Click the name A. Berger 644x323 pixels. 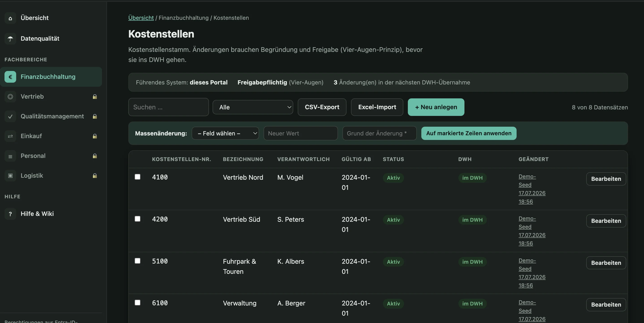point(291,303)
